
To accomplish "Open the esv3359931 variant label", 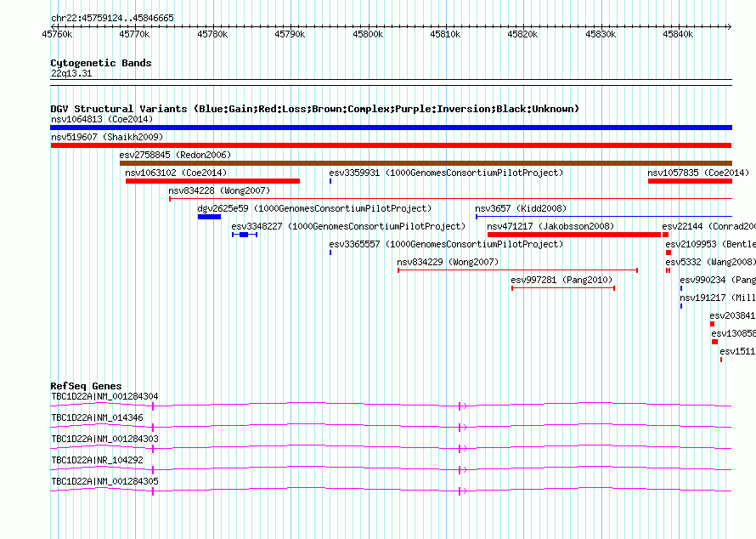I will [446, 173].
